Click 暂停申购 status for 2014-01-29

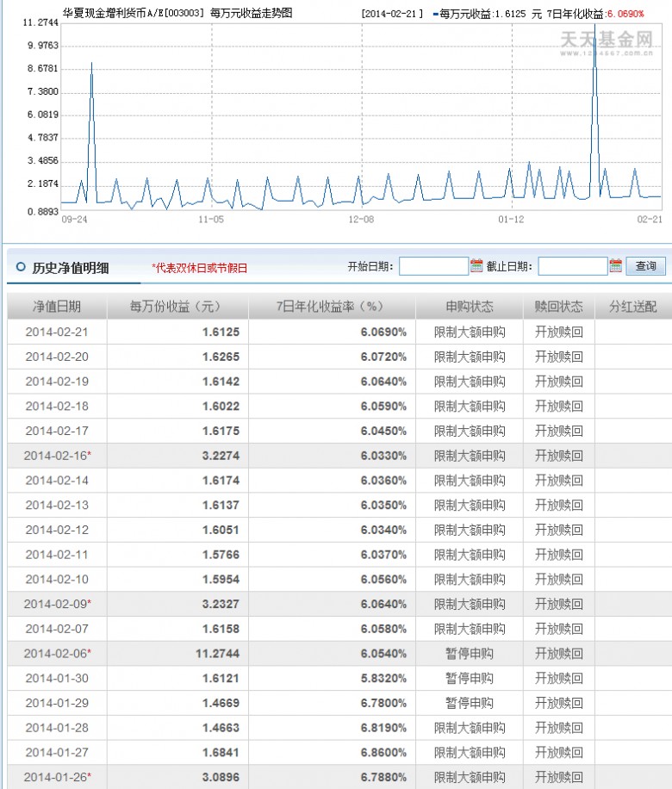pyautogui.click(x=470, y=703)
